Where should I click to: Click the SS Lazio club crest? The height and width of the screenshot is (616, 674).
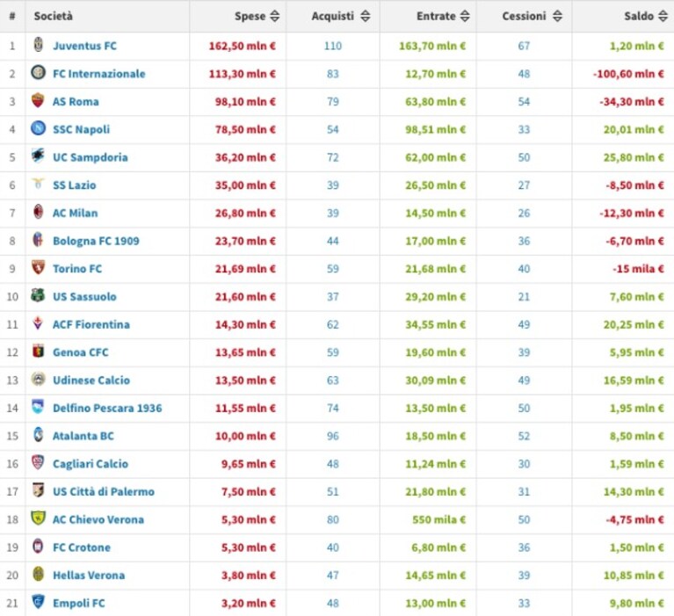[39, 184]
